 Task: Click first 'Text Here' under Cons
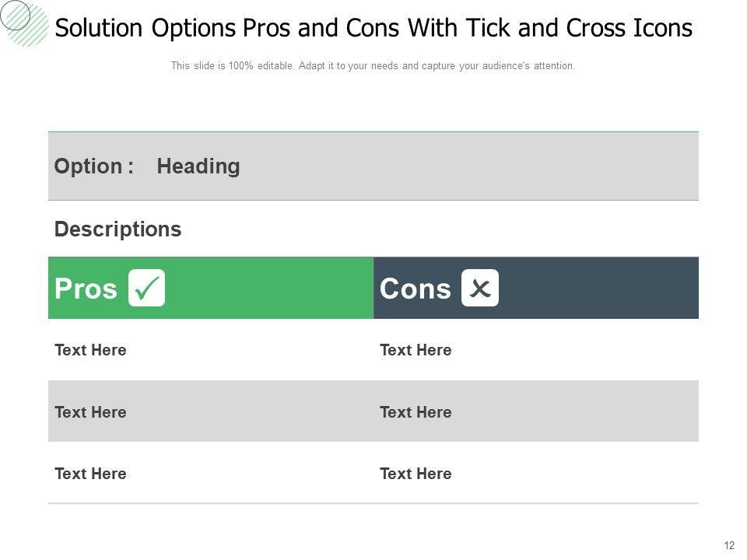click(416, 350)
